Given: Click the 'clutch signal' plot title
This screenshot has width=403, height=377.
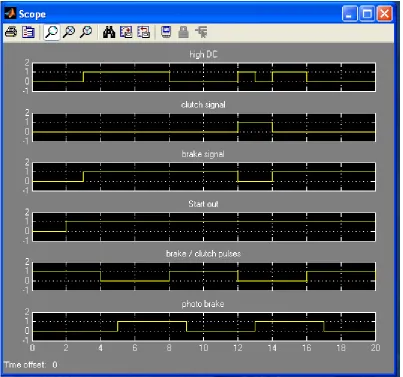Looking at the screenshot, I should click(203, 105).
